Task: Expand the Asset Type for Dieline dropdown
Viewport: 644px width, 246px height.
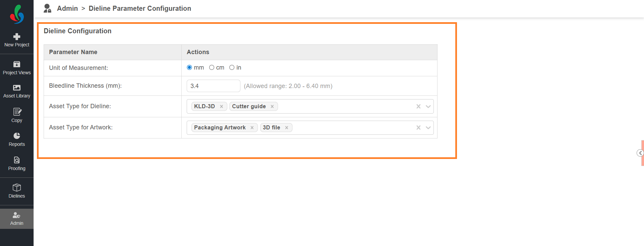Action: [428, 107]
